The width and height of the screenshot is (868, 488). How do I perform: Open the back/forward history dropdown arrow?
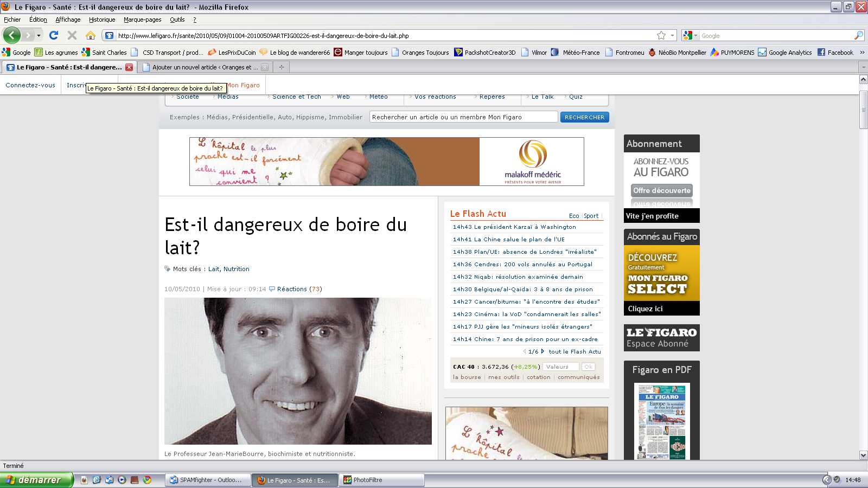click(x=39, y=35)
